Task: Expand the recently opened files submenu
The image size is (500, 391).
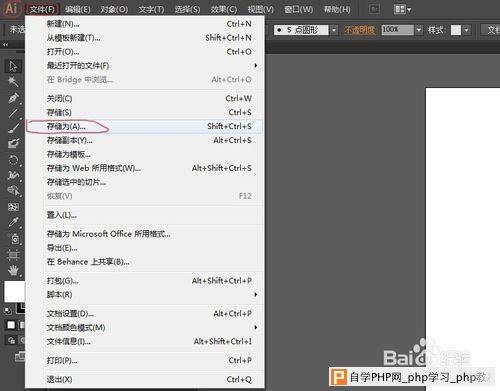Action: (149, 66)
